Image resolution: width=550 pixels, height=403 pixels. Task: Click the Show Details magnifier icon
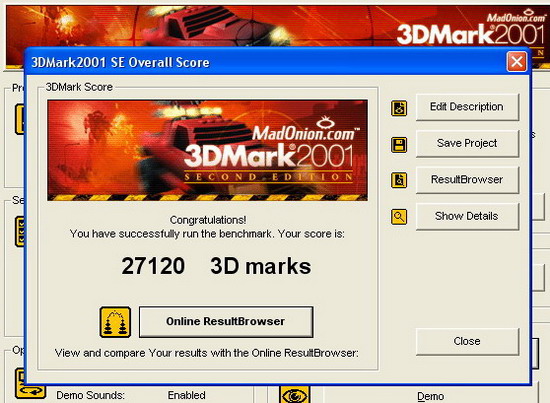(399, 217)
